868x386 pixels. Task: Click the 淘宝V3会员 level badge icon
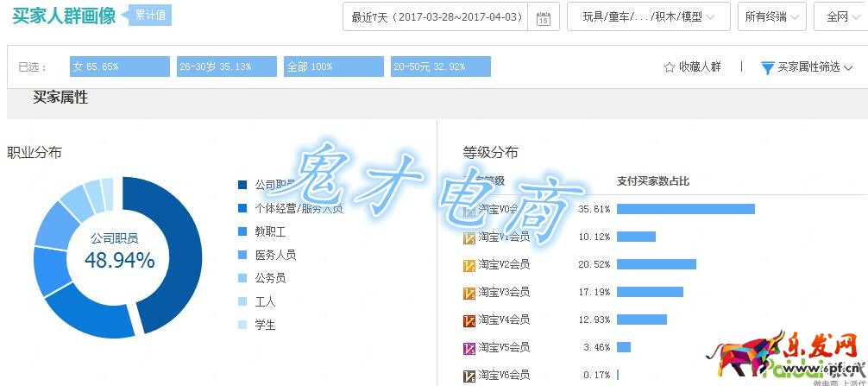[x=469, y=293]
